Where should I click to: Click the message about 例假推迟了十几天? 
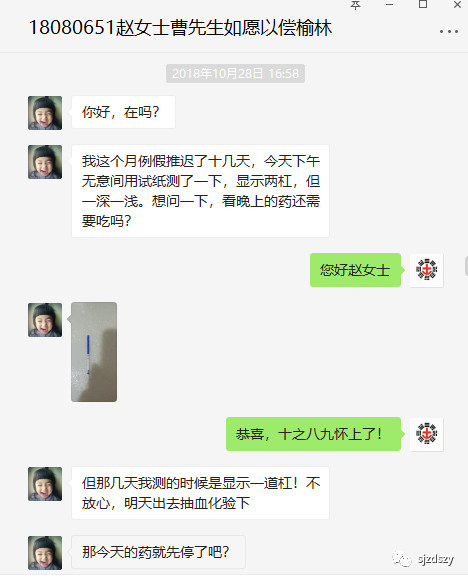[200, 191]
